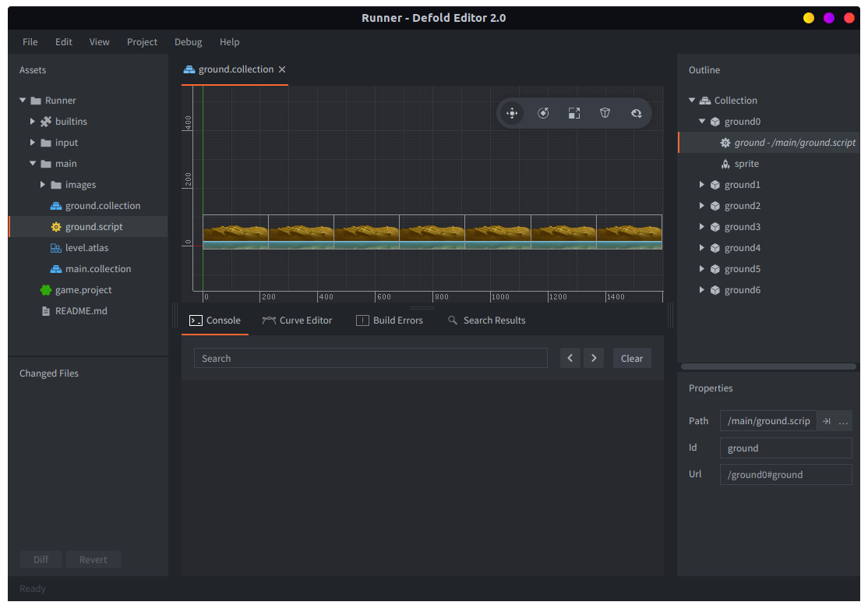
Task: Click the browse ellipsis button beside Path
Action: tap(843, 421)
